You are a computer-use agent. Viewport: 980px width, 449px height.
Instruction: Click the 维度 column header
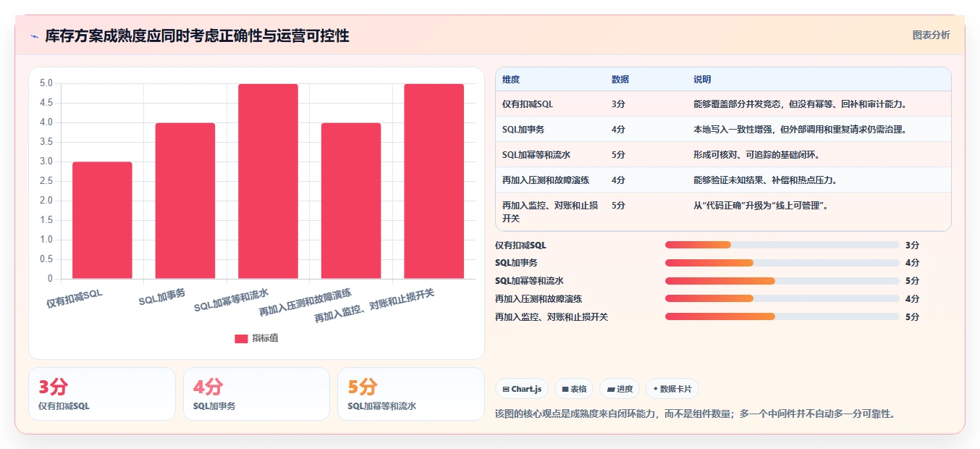coord(511,79)
